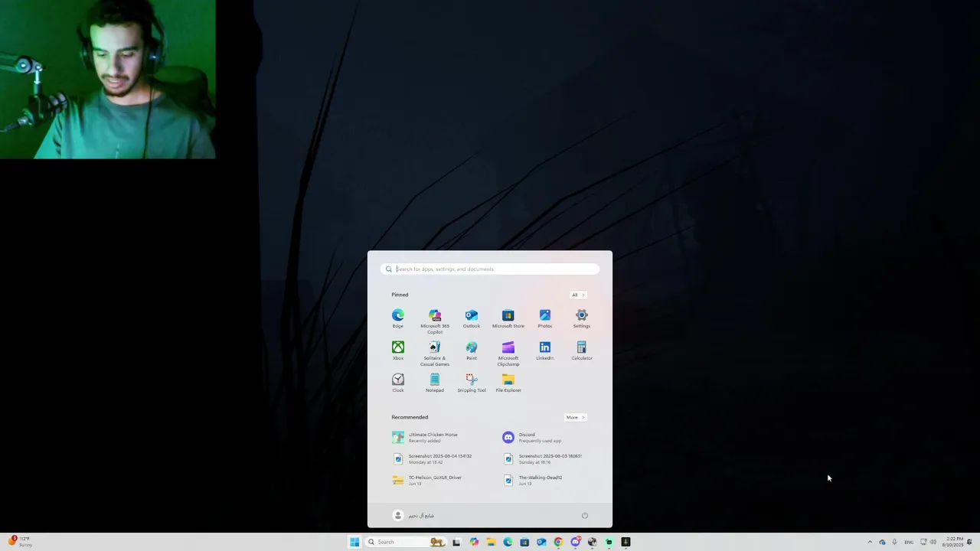Open recommended Ultimate Chicken Horse
This screenshot has width=980, height=551.
436,437
